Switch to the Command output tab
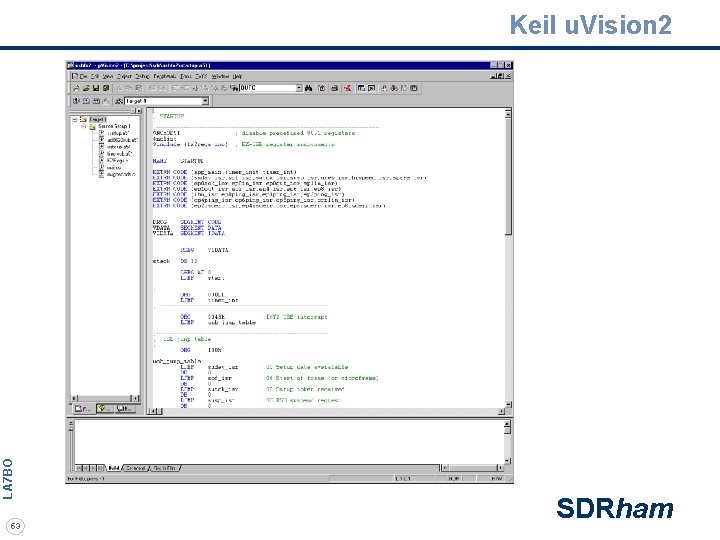The image size is (720, 540). [x=135, y=468]
